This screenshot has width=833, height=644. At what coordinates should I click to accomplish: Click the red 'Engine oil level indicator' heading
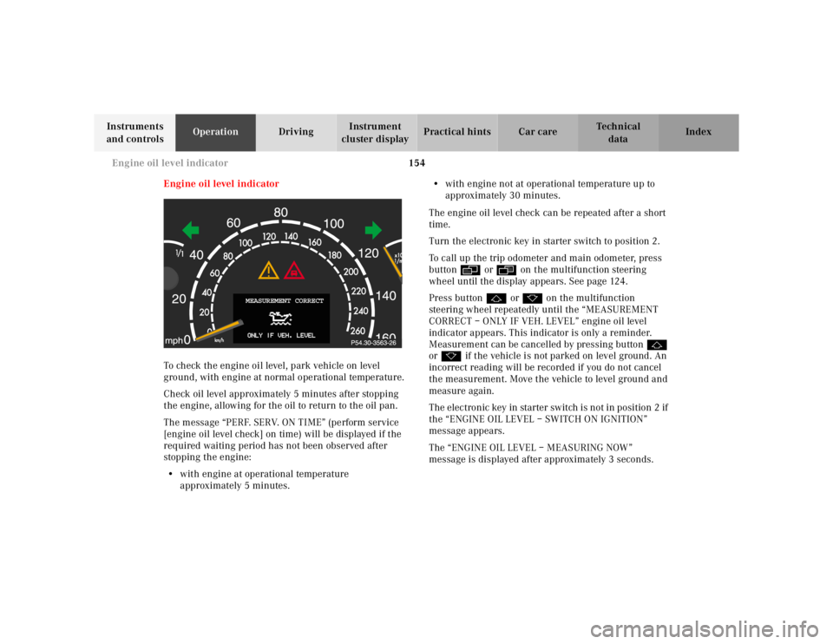(x=221, y=184)
